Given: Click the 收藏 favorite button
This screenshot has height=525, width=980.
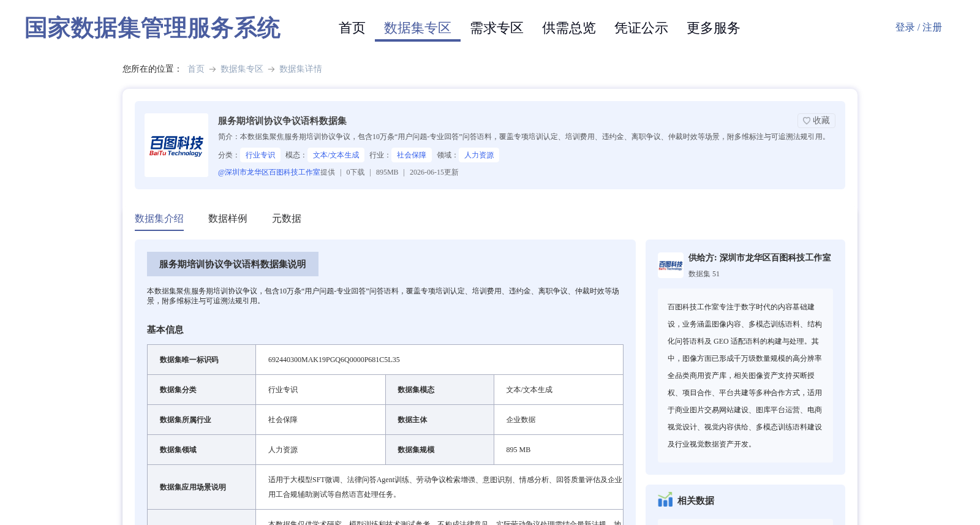Looking at the screenshot, I should coord(816,121).
